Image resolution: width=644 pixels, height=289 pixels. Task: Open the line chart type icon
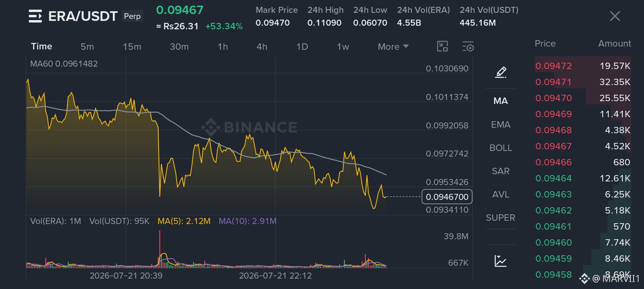coord(501,261)
